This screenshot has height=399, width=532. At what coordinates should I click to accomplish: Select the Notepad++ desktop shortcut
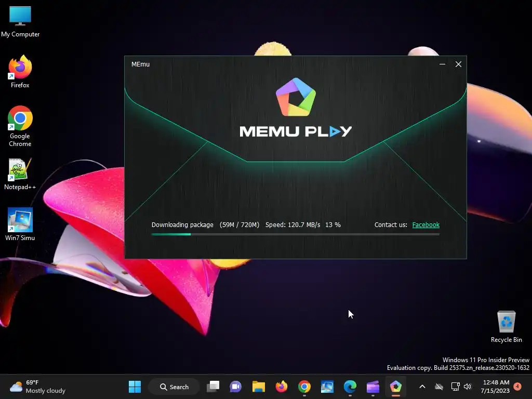pos(20,174)
